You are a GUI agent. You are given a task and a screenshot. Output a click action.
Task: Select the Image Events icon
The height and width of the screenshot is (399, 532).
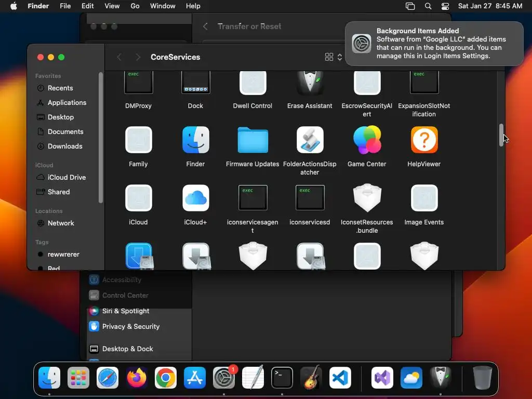[x=424, y=198]
